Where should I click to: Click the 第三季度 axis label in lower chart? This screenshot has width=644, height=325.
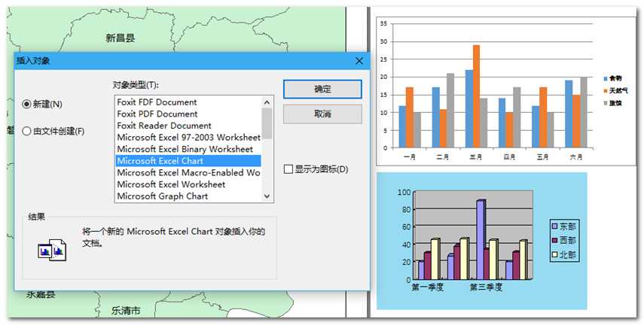click(x=486, y=287)
